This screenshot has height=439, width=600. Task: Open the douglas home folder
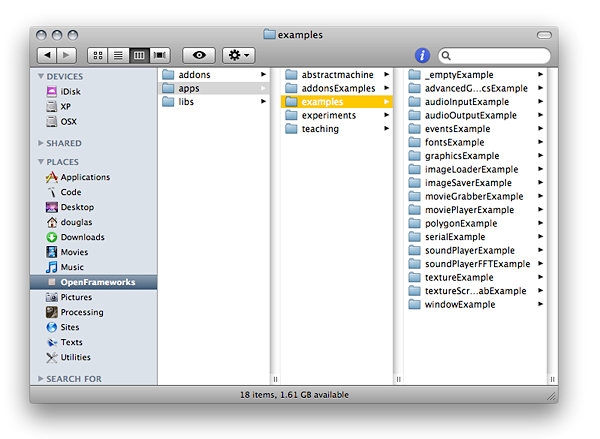tap(76, 222)
